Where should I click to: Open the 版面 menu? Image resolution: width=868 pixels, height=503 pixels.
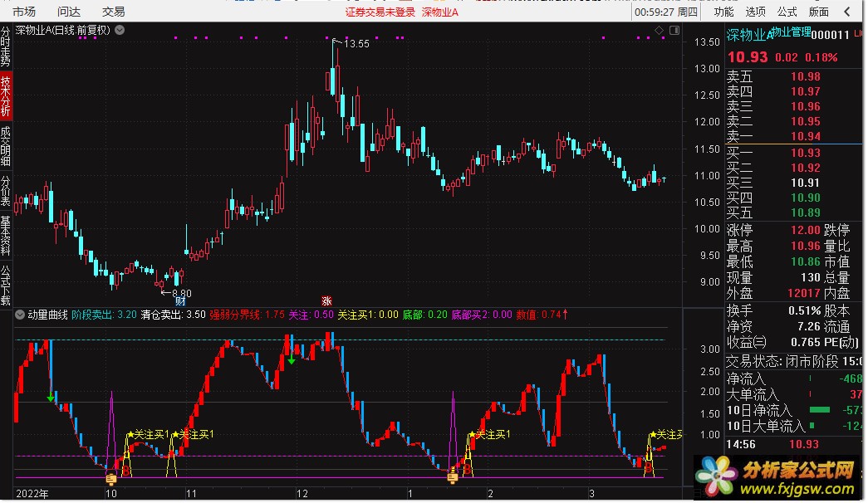tap(819, 12)
